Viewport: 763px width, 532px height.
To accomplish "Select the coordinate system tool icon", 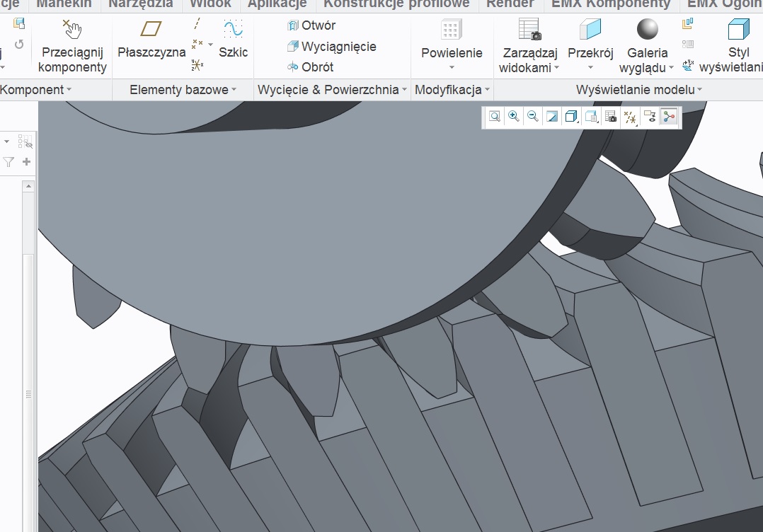I will (x=197, y=64).
